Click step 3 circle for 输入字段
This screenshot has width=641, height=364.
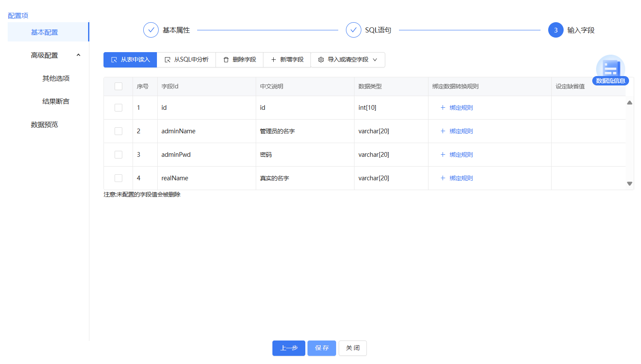(x=556, y=30)
